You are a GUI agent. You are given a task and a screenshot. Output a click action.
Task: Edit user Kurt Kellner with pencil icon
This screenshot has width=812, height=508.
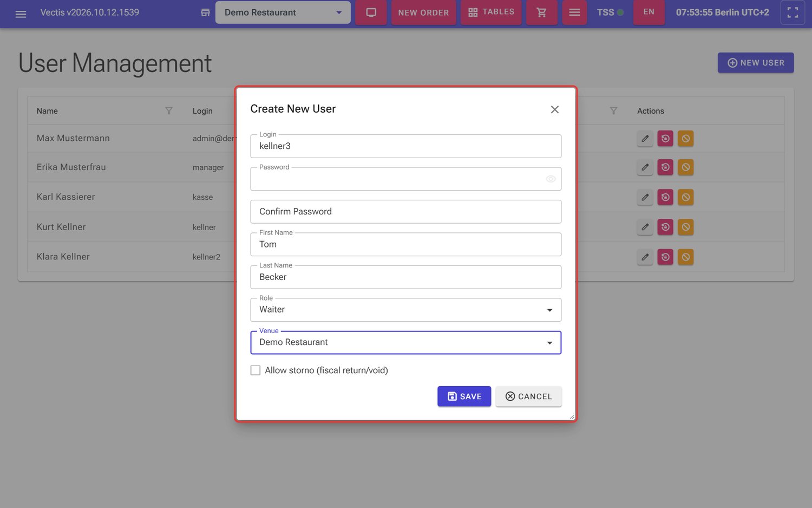click(645, 227)
